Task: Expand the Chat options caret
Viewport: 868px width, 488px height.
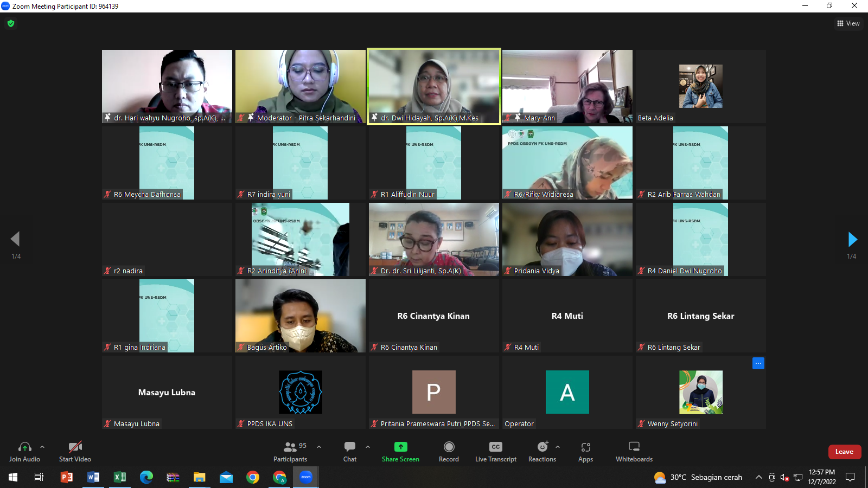Action: [x=368, y=447]
